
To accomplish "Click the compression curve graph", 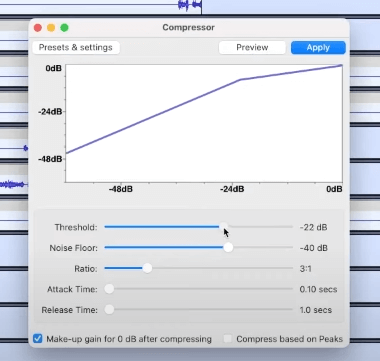I will tap(204, 123).
